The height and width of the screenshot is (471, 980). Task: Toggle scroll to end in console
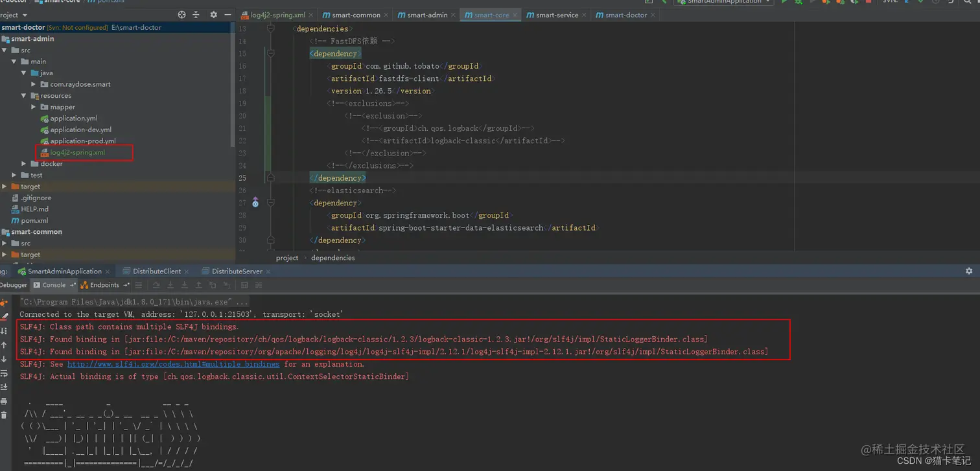[4, 387]
